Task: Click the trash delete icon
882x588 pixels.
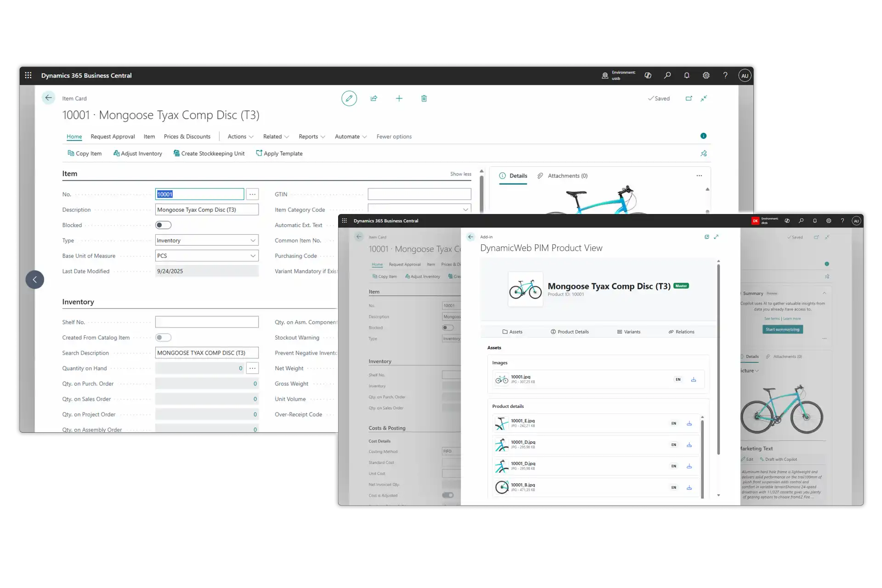Action: point(424,98)
